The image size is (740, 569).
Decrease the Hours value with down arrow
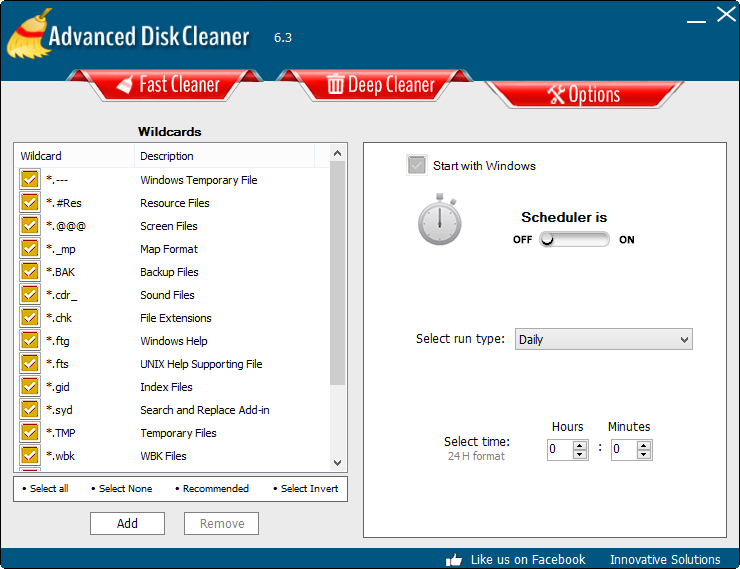tap(580, 454)
